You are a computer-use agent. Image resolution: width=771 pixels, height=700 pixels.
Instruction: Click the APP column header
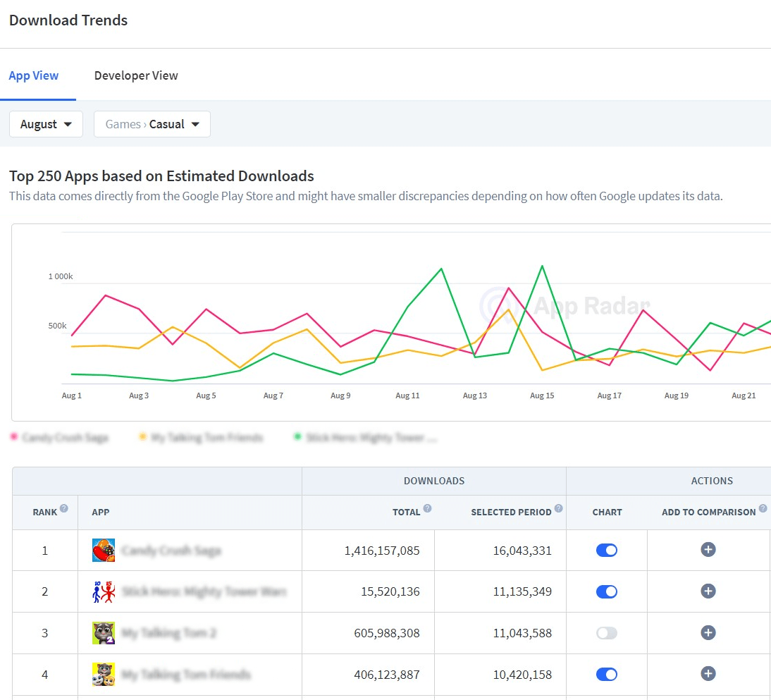101,512
